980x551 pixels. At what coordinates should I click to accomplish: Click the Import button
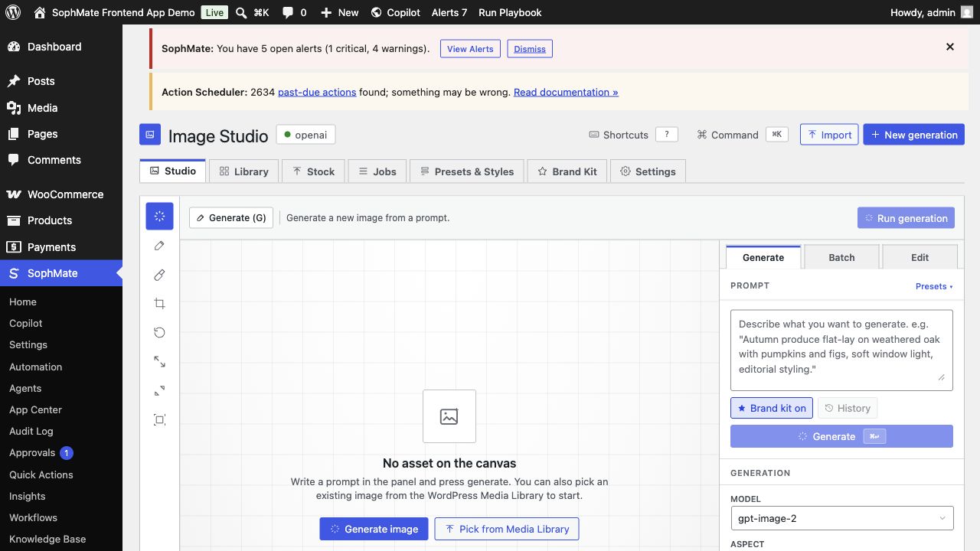pyautogui.click(x=829, y=134)
